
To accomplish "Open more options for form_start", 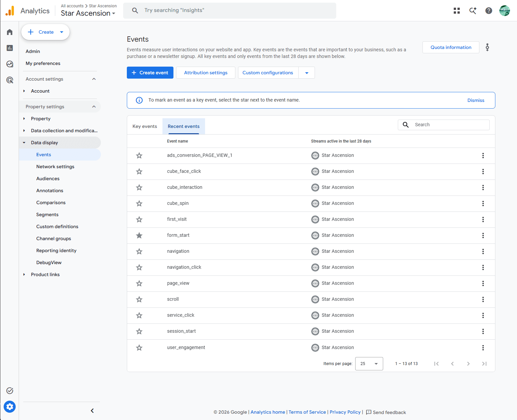I will [x=483, y=235].
